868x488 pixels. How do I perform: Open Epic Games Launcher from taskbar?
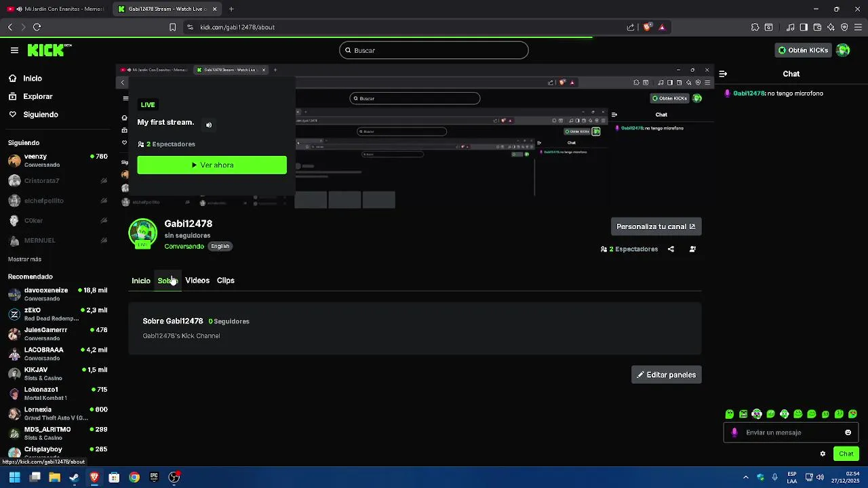(x=154, y=477)
